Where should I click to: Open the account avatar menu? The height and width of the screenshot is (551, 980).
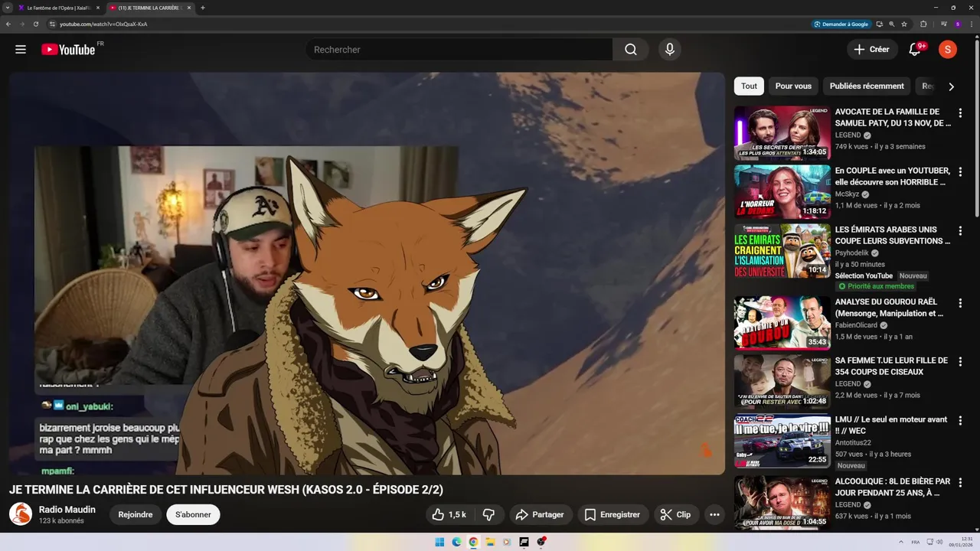[948, 50]
